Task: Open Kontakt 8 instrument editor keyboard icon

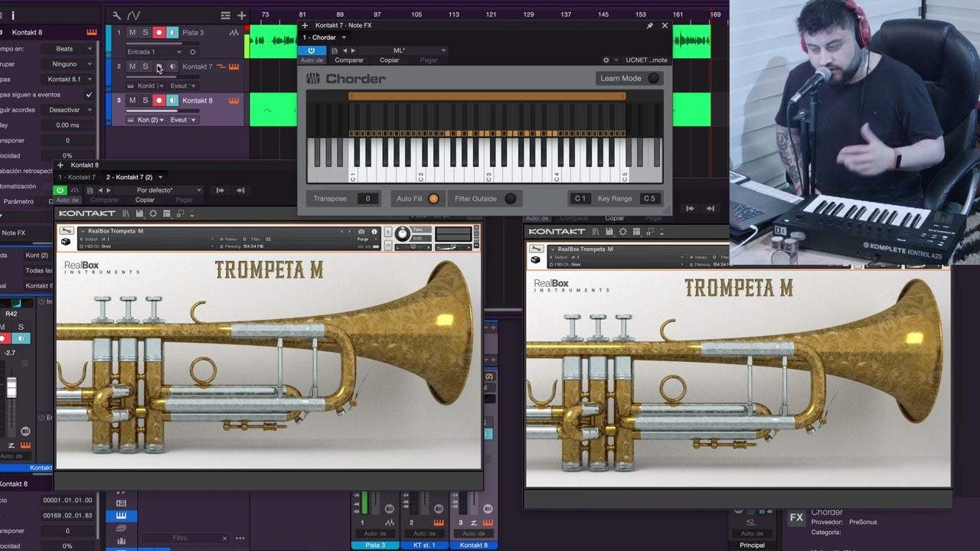Action: tap(234, 100)
